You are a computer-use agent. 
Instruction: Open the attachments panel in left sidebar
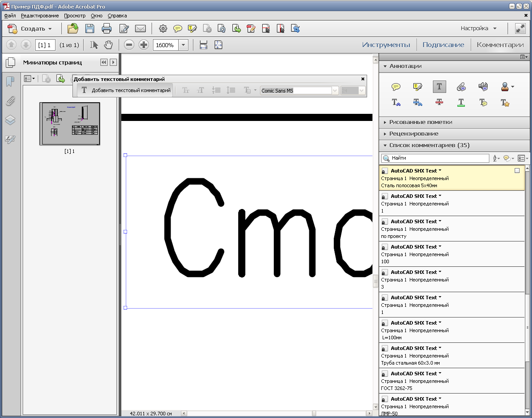(10, 101)
